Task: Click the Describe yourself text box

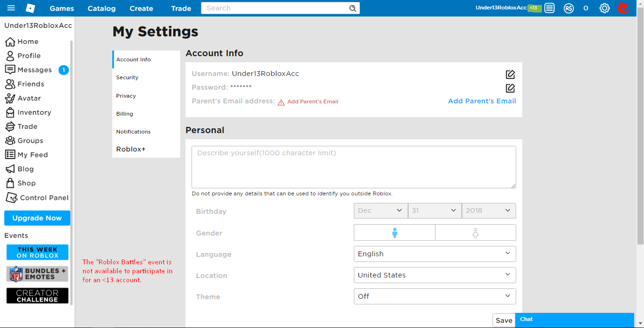Action: [x=353, y=167]
